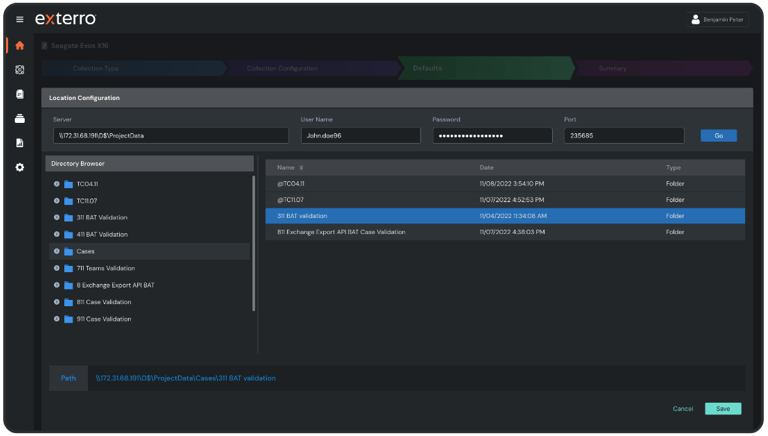Click the Exterro logo
Viewport: 768px width, 436px height.
coord(66,19)
